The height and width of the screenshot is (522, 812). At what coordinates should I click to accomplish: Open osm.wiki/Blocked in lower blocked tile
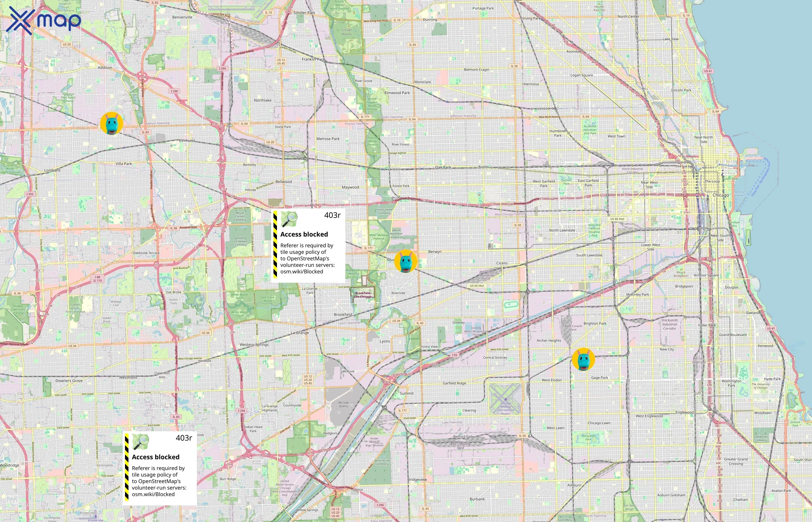(x=153, y=494)
